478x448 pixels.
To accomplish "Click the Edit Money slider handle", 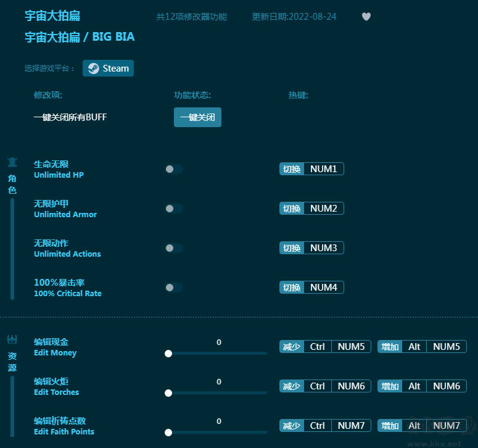I will [168, 354].
